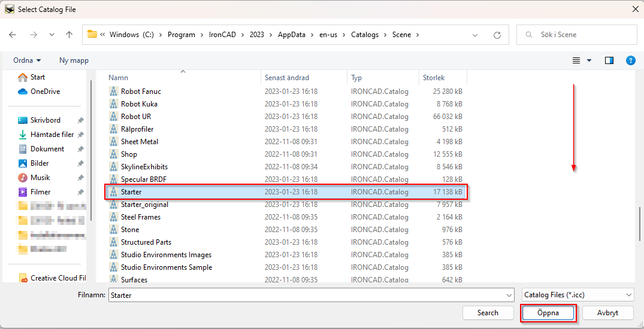Expand the address bar history dropdown
The image size is (644, 329).
pos(475,35)
